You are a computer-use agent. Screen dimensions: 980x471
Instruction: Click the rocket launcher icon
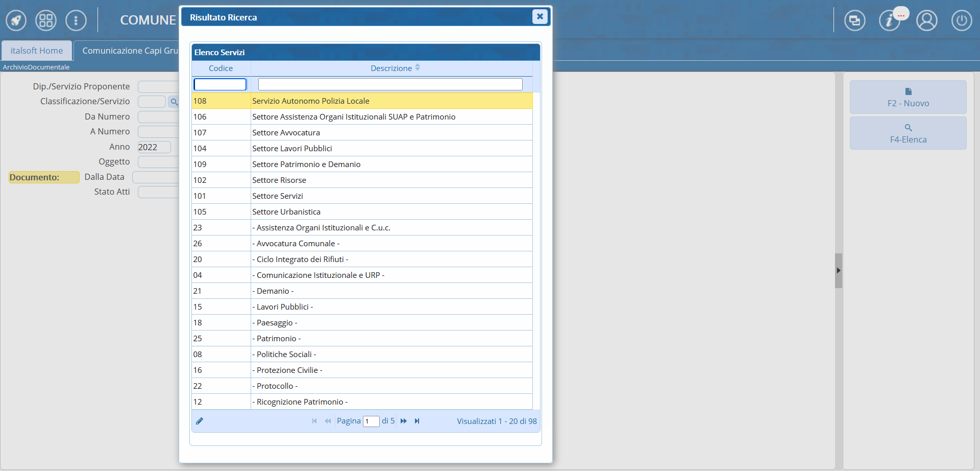point(16,20)
